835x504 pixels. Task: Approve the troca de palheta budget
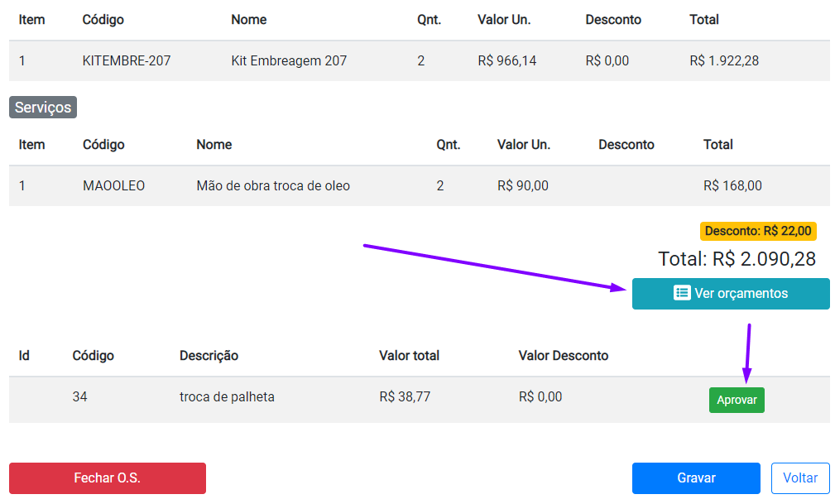pos(737,400)
